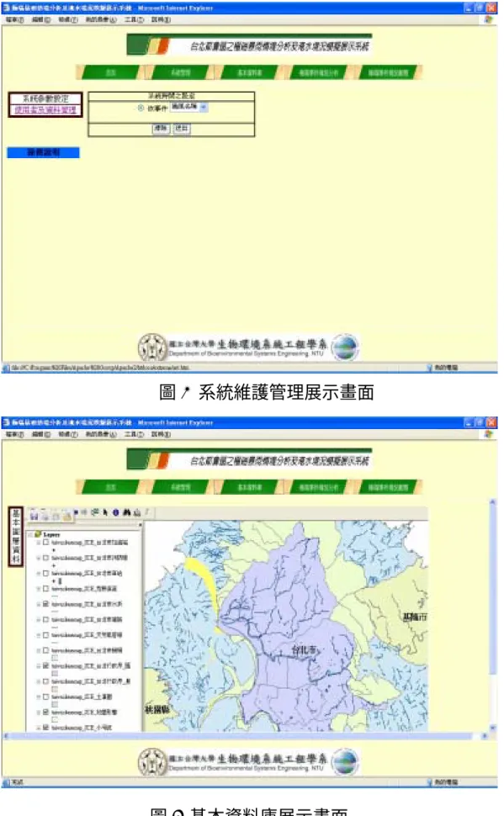
Task: Click the lower window scrollbar down arrow
Action: point(492,729)
